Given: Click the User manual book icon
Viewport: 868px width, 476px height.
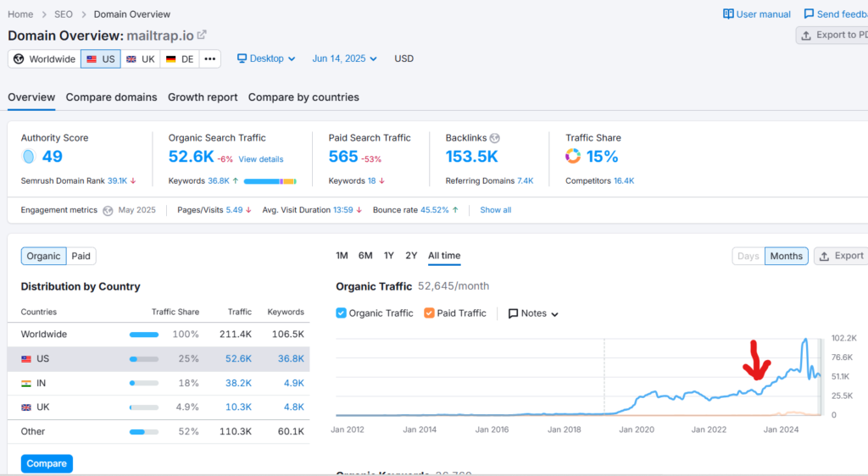Looking at the screenshot, I should tap(728, 14).
